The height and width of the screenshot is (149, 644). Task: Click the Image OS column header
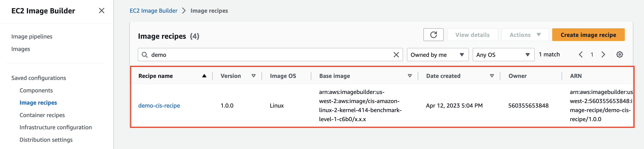pos(283,76)
